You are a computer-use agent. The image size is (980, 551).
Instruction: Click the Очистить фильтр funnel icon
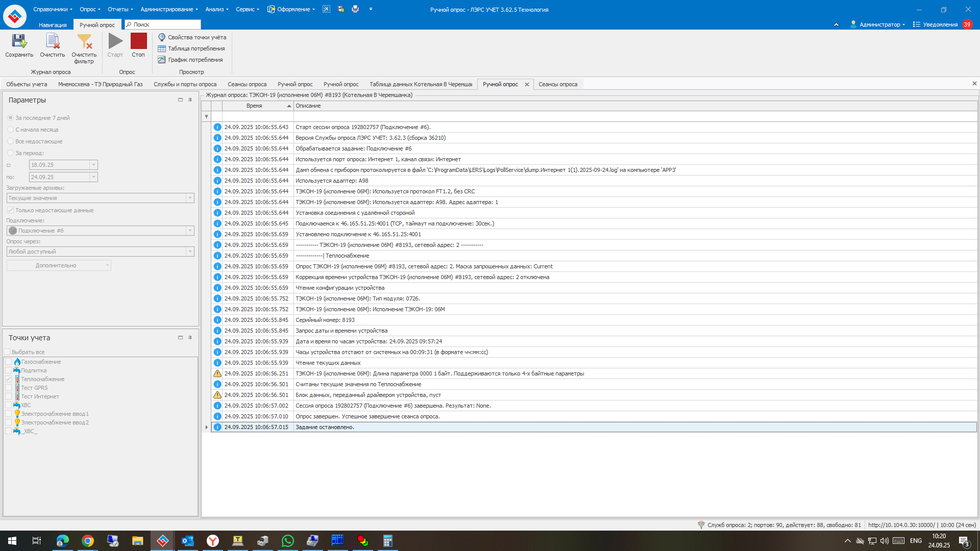point(84,42)
